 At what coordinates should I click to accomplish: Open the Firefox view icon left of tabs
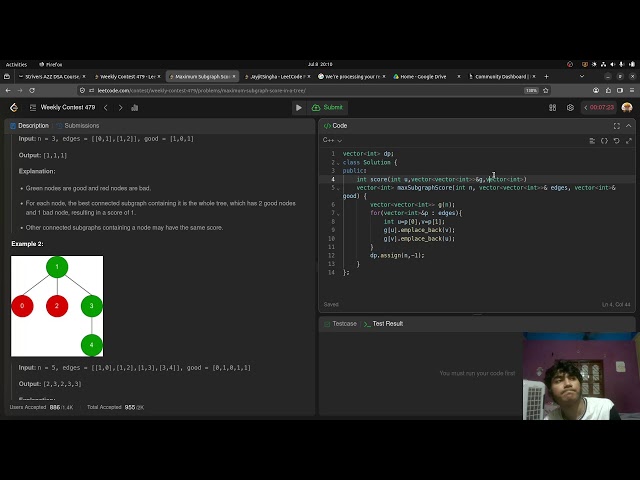tap(7, 76)
